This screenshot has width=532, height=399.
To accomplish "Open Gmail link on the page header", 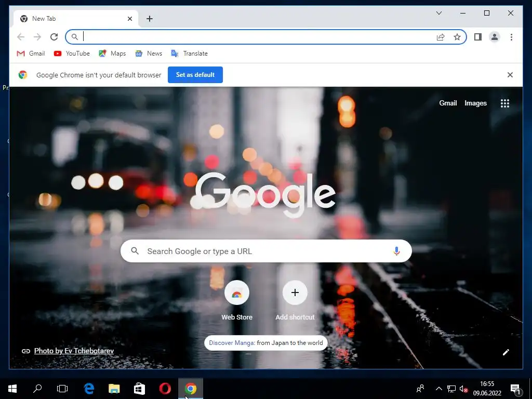I will pyautogui.click(x=448, y=103).
